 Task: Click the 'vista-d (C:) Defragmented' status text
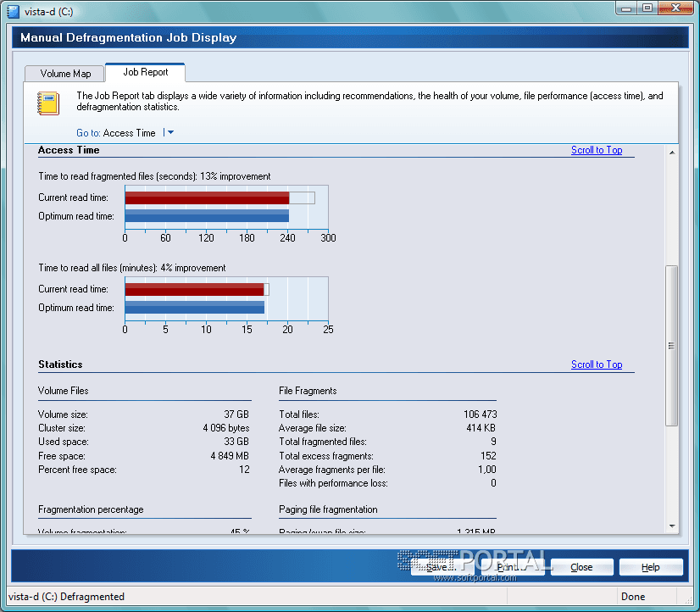pos(66,597)
